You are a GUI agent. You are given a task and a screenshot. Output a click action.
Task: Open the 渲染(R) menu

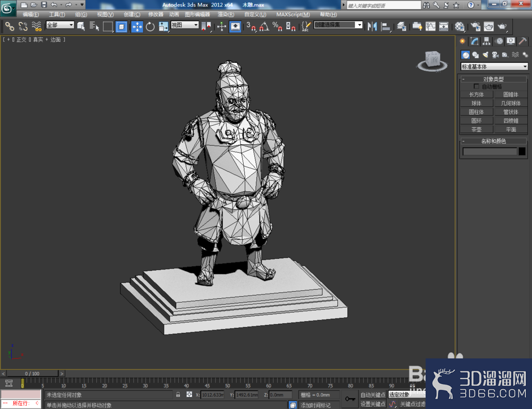(226, 14)
